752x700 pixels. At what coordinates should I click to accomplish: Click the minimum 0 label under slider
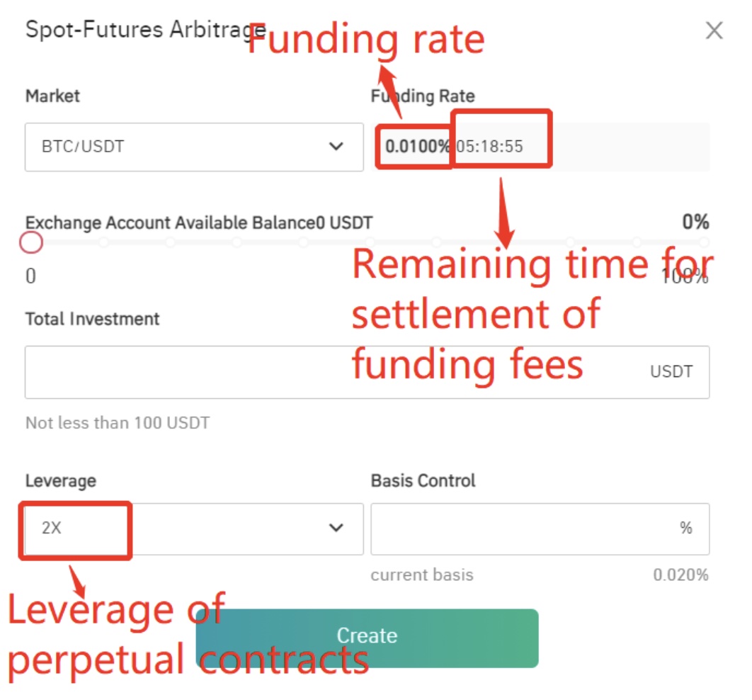click(30, 276)
